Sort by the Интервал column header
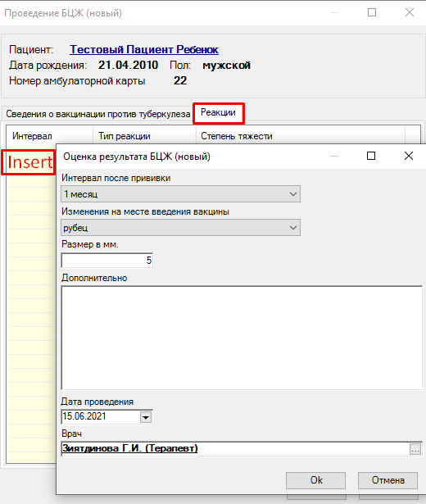426x504 pixels. [50, 136]
